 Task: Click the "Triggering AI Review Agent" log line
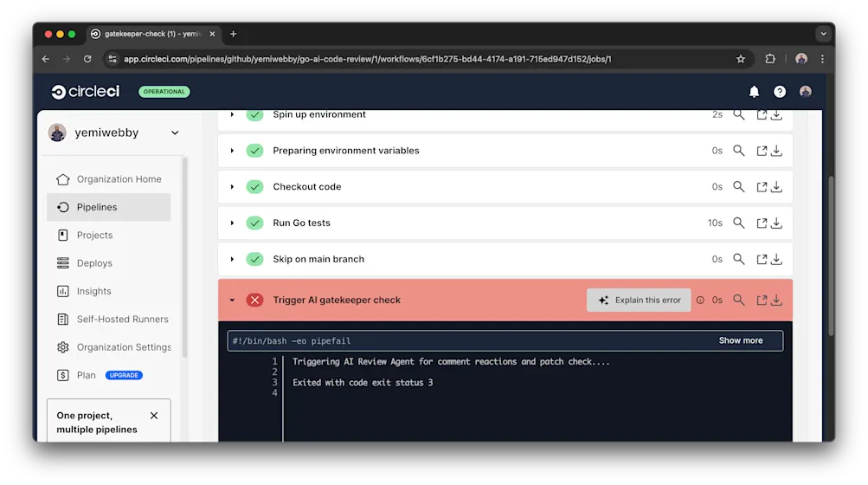tap(451, 361)
